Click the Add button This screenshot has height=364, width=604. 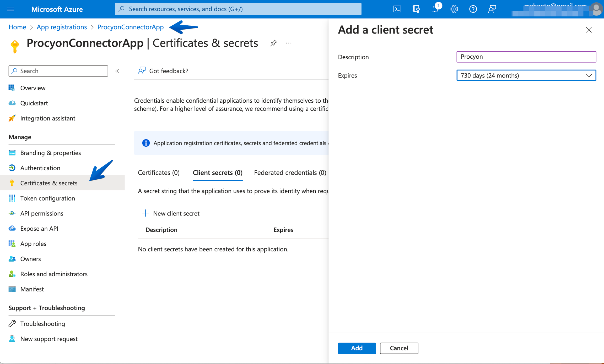(x=357, y=348)
